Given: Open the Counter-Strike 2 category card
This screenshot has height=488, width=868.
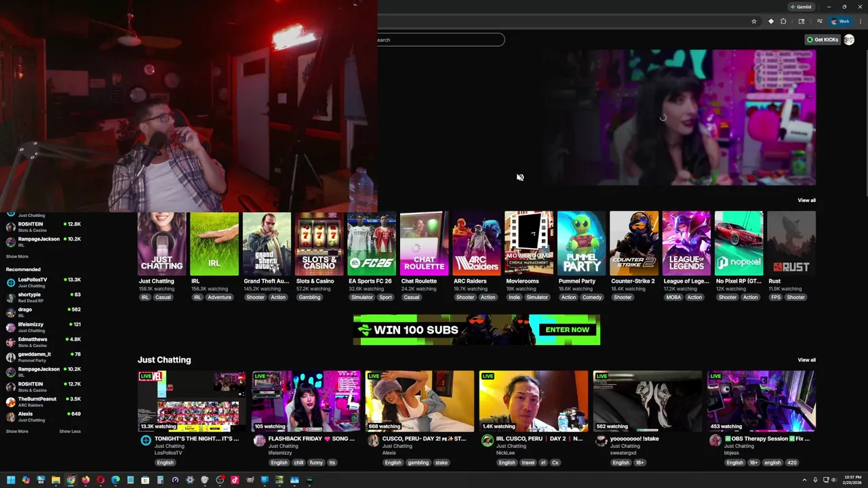Looking at the screenshot, I should click(x=634, y=244).
